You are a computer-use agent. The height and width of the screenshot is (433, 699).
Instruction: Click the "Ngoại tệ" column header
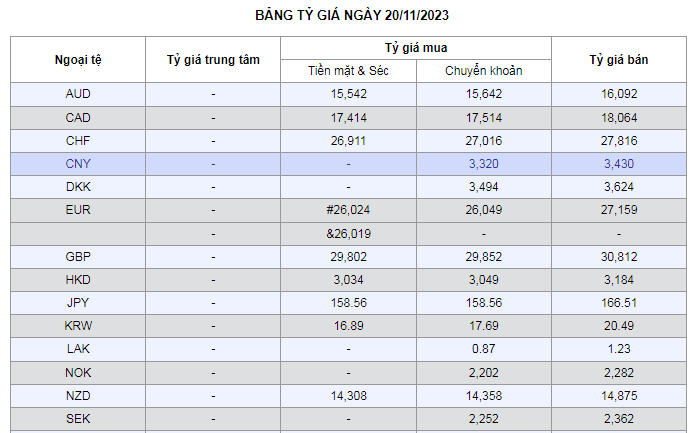pyautogui.click(x=77, y=60)
